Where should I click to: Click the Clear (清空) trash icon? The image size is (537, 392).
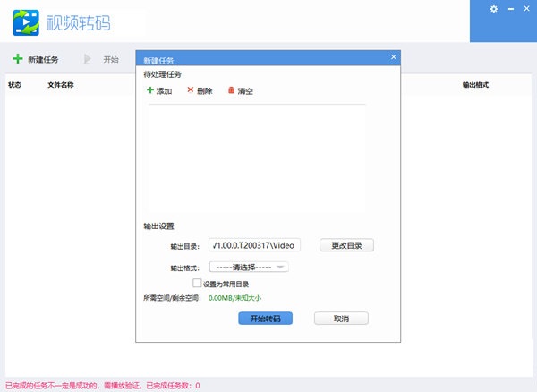[x=231, y=90]
